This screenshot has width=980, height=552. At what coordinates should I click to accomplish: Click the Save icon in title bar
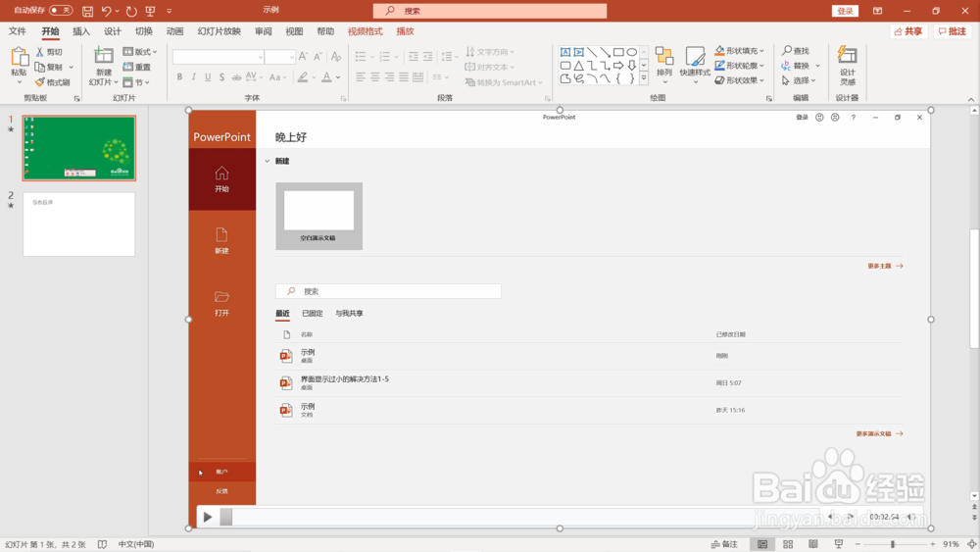click(87, 11)
